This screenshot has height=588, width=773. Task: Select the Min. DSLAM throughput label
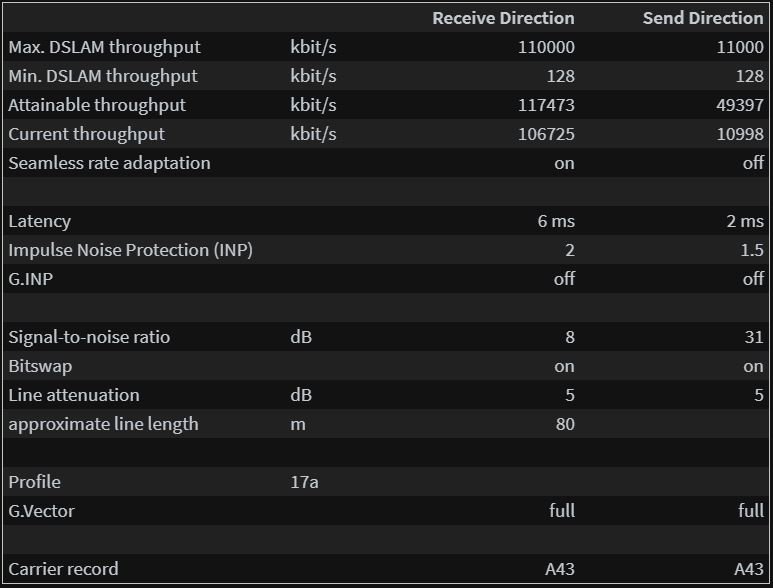click(x=103, y=76)
